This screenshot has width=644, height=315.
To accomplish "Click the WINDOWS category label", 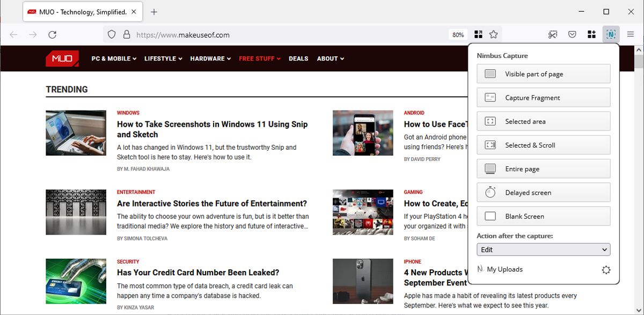I will click(x=128, y=113).
